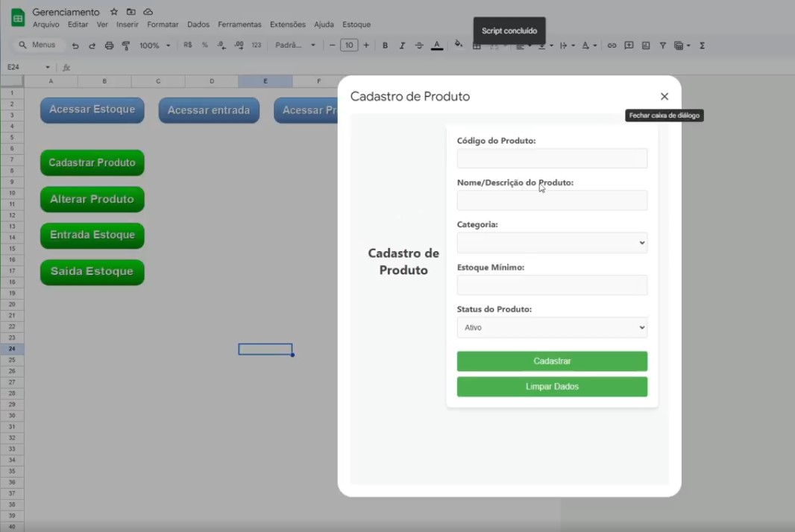Increase font size with plus
Screen dimensions: 795x532
coord(366,45)
